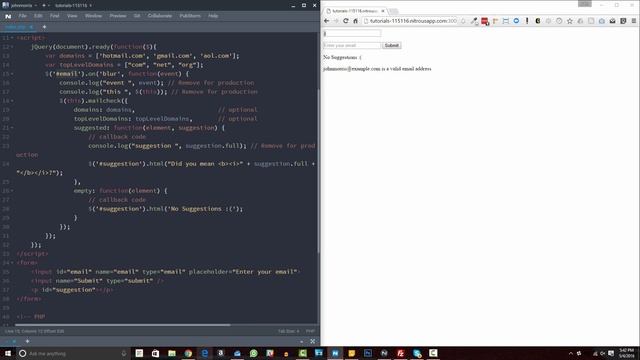Click the browser address bar URL
Screen dimensions: 640x360
[x=413, y=21]
